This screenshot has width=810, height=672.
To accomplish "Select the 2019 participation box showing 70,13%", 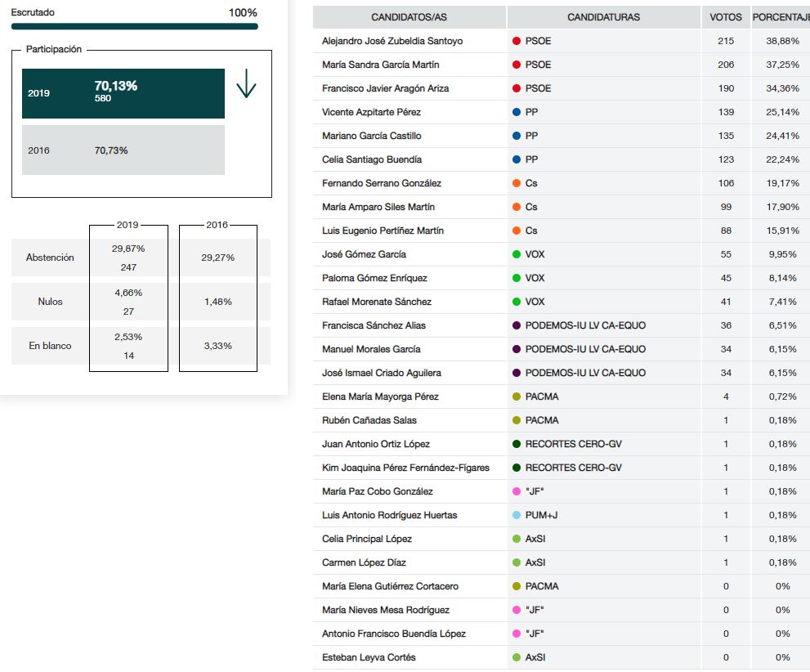I will coord(123,93).
